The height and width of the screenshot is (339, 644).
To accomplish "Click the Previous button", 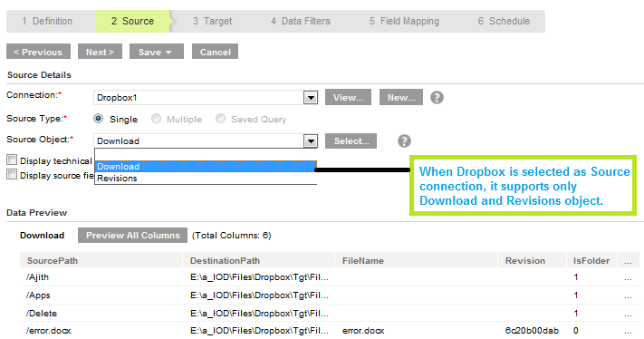I will click(x=38, y=52).
